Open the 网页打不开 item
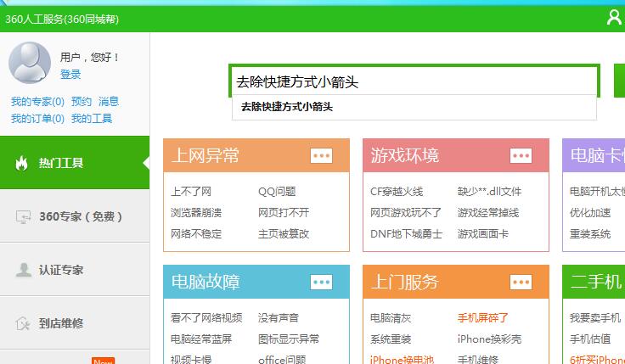The width and height of the screenshot is (625, 364). tap(284, 213)
